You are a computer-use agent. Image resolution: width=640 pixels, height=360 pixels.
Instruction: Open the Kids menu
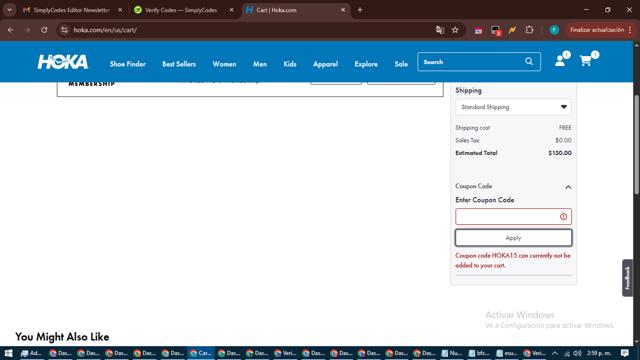289,64
